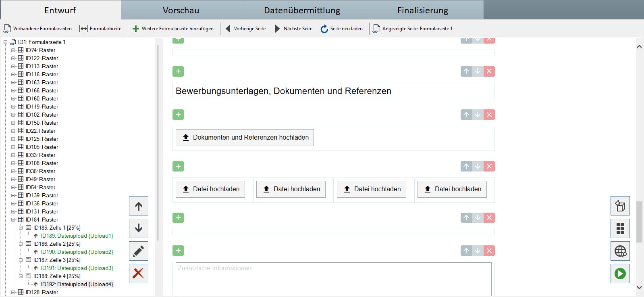
Task: Click Dokumenten und Referenzen hochladen button
Action: (x=245, y=138)
